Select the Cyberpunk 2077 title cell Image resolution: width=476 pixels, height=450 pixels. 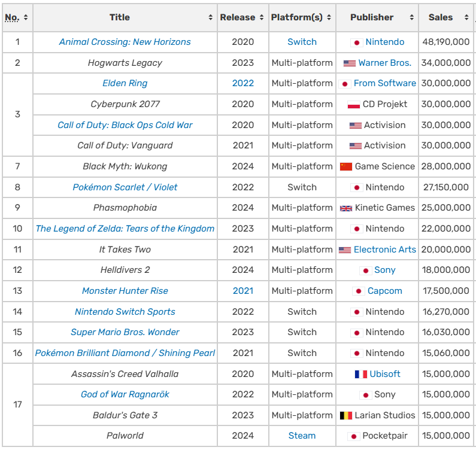point(125,104)
